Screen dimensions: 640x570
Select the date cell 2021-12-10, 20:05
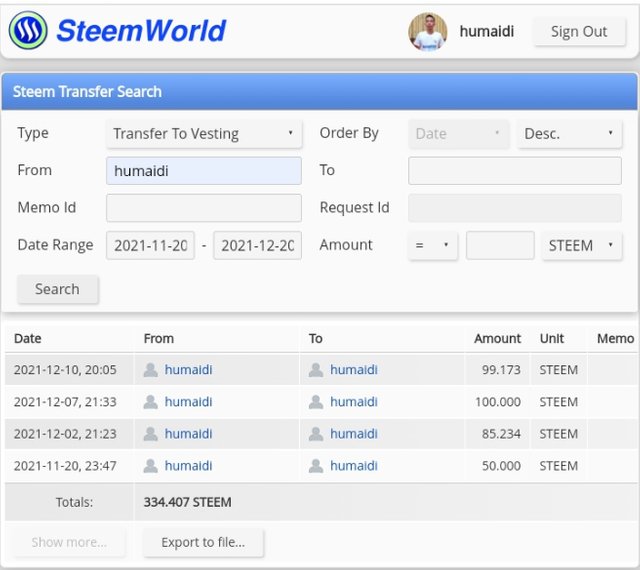coord(65,370)
